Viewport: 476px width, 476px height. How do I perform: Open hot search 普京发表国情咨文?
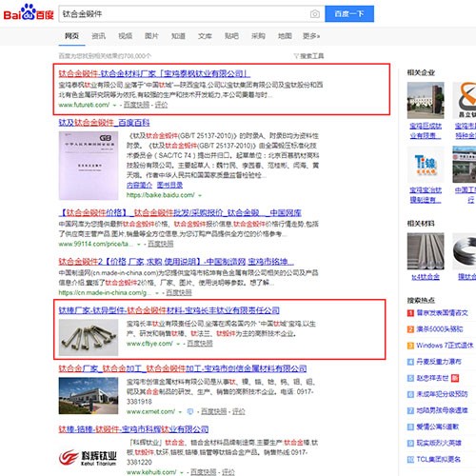coord(443,313)
